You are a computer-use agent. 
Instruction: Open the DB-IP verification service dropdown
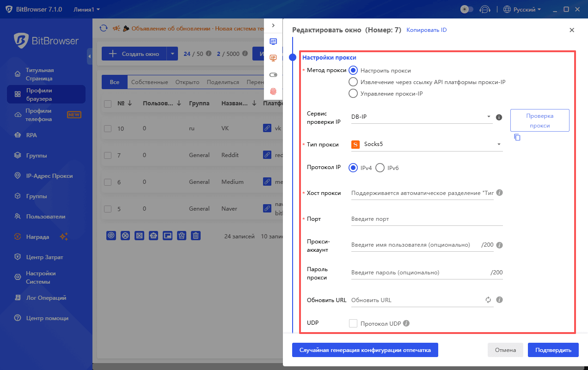(421, 117)
